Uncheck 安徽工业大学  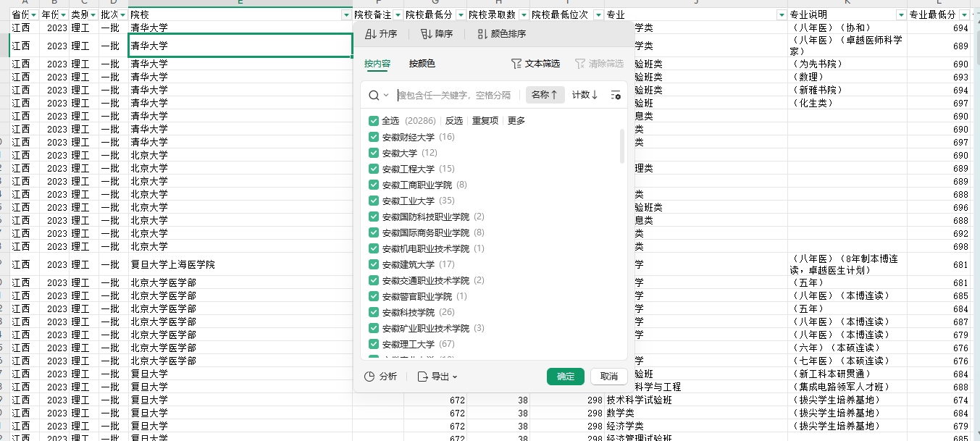point(374,201)
